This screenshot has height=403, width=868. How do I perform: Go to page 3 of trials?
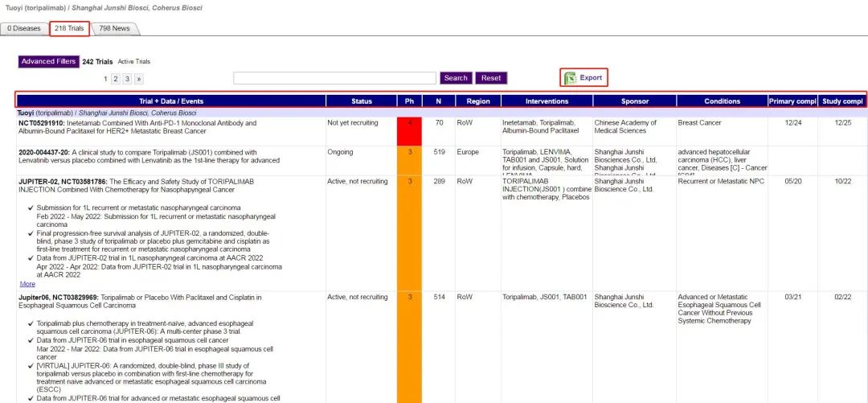point(127,79)
